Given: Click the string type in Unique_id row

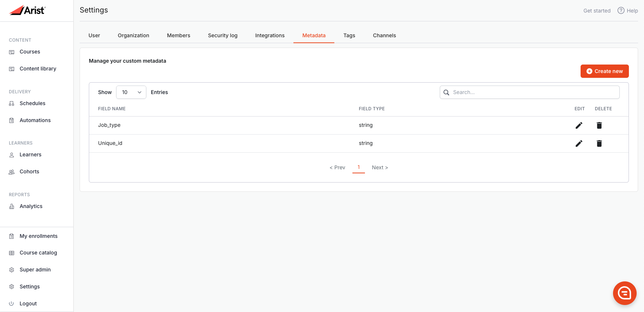Looking at the screenshot, I should [x=366, y=143].
